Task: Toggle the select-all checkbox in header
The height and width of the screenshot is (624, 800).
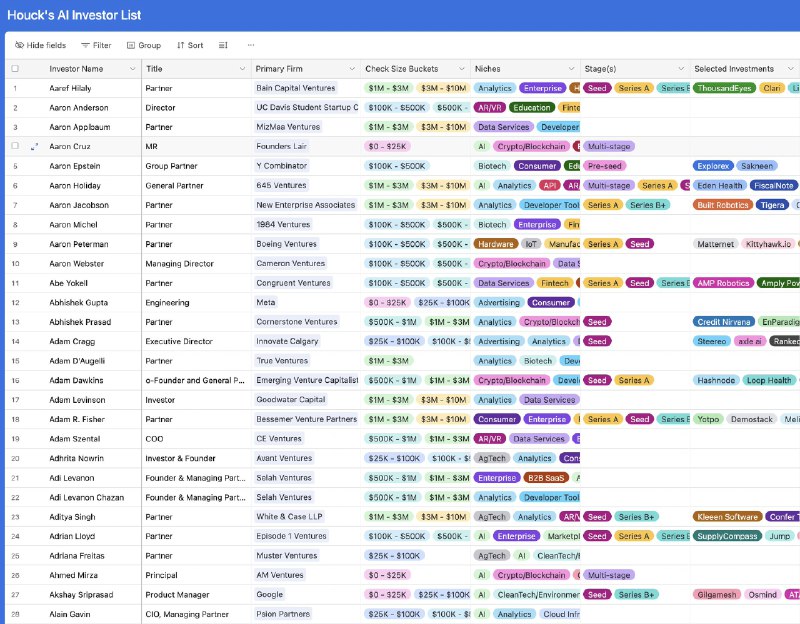Action: (15, 68)
